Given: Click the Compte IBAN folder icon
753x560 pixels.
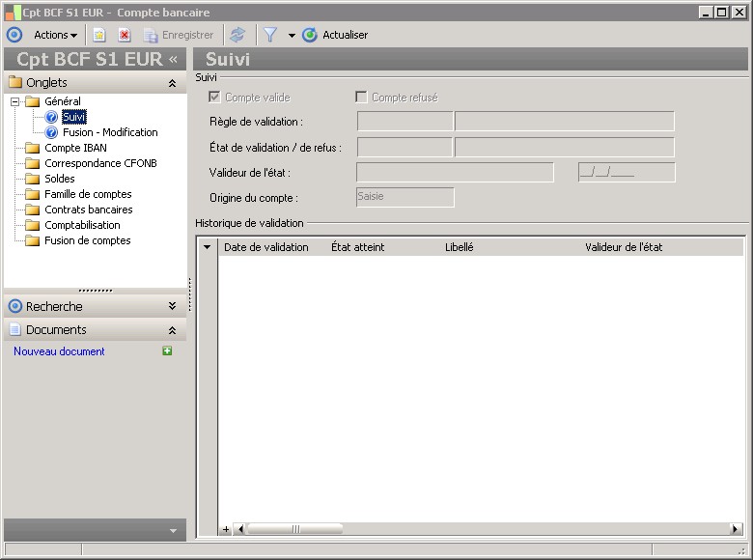Looking at the screenshot, I should pos(32,148).
